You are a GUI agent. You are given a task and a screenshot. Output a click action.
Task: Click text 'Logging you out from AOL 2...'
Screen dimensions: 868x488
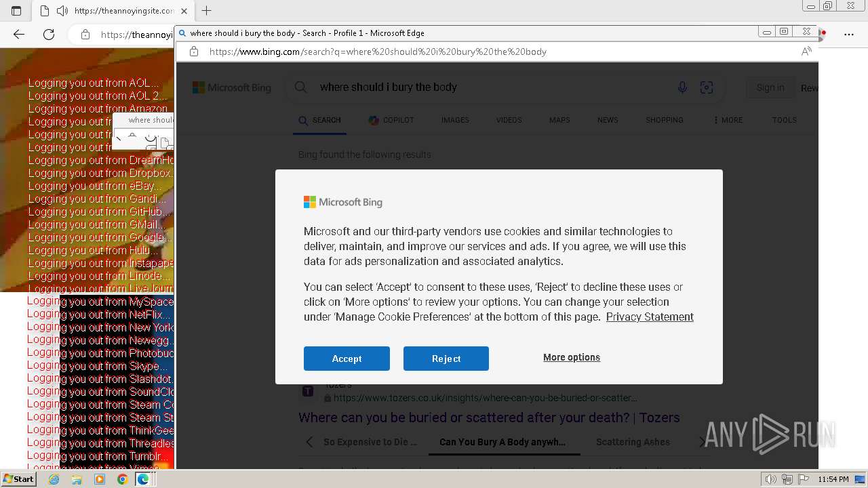pyautogui.click(x=98, y=96)
